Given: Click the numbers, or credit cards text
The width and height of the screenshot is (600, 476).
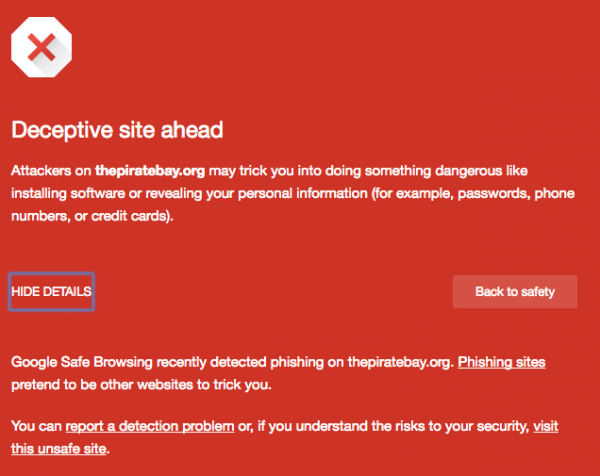Looking at the screenshot, I should coord(92,216).
